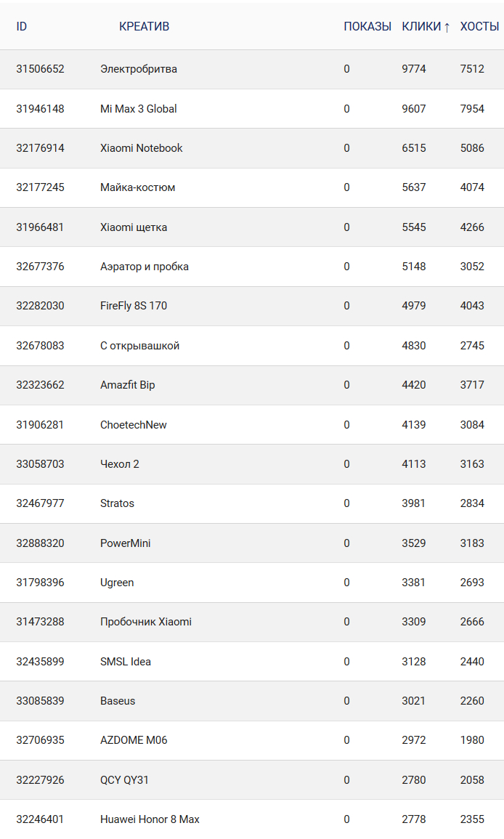Sort table by ПОКАЗЫ column header
Viewport: 504px width, 839px height.
(367, 27)
